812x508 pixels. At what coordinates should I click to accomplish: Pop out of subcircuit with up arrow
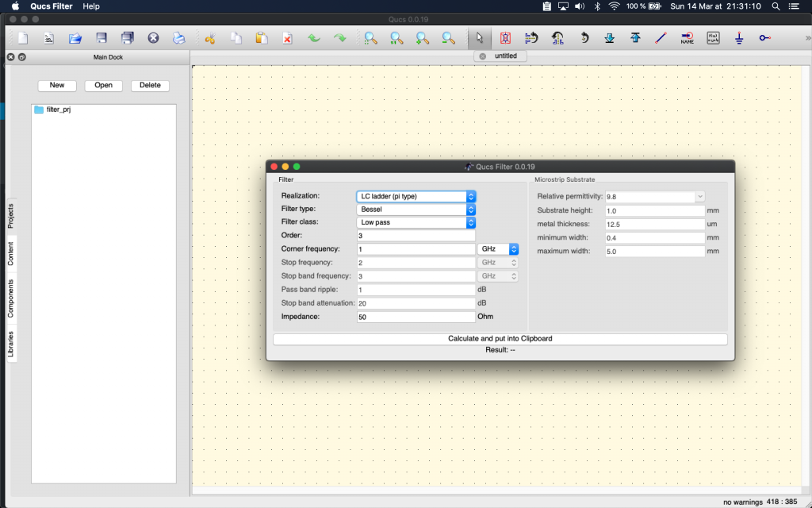[x=635, y=38]
